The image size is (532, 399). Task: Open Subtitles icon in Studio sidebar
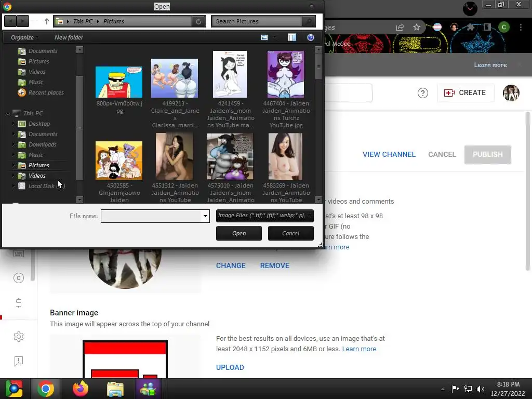click(x=19, y=254)
